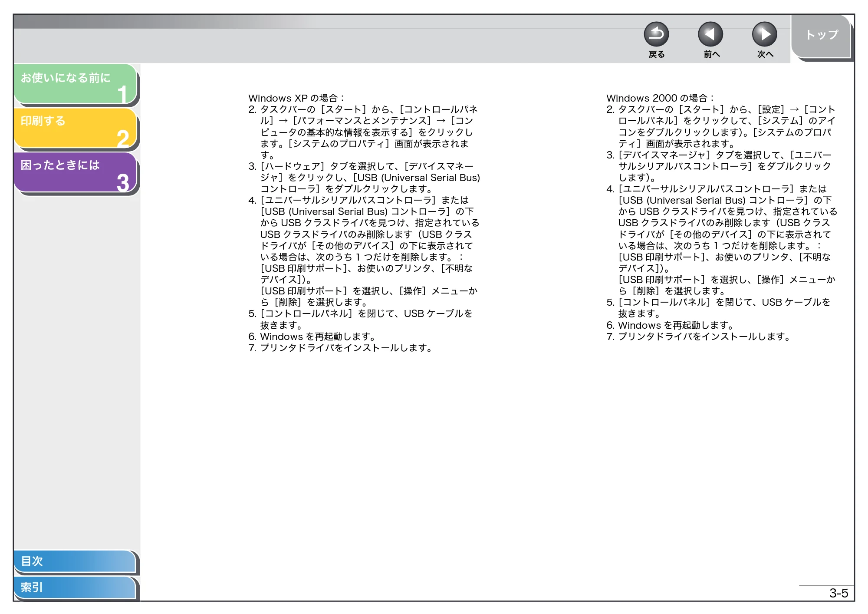The height and width of the screenshot is (614, 868).
Task: Open chapter 3 困ったときには tab
Action: click(x=76, y=172)
